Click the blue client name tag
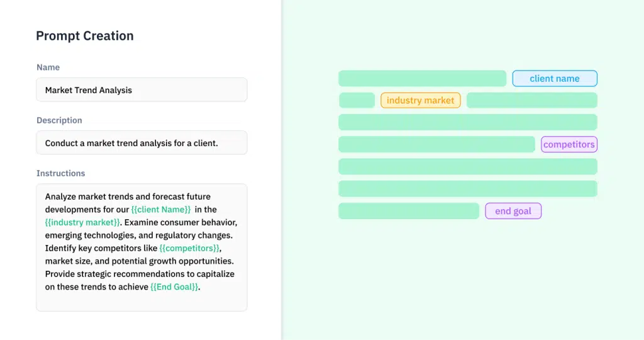Image resolution: width=644 pixels, height=340 pixels. point(555,79)
